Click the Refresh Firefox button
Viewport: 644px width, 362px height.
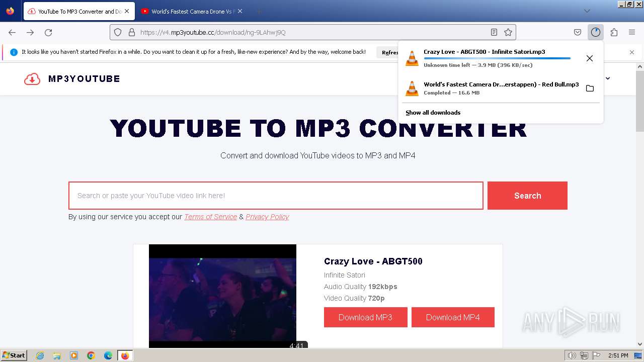[x=387, y=52]
